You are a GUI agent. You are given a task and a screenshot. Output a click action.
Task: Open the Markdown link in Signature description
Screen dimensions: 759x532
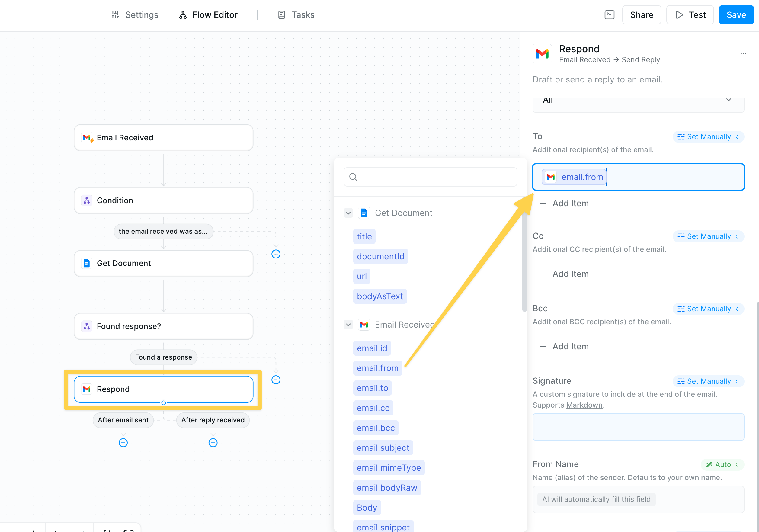click(x=584, y=405)
